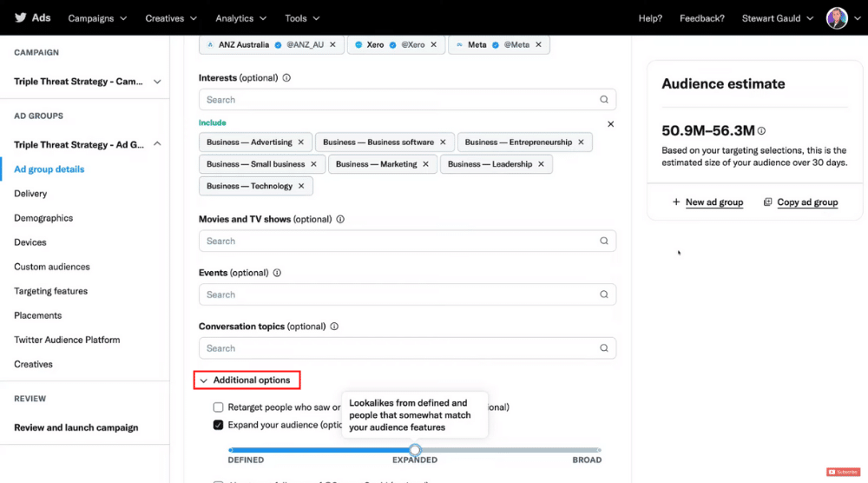
Task: Clear all included interests with X
Action: tap(610, 124)
